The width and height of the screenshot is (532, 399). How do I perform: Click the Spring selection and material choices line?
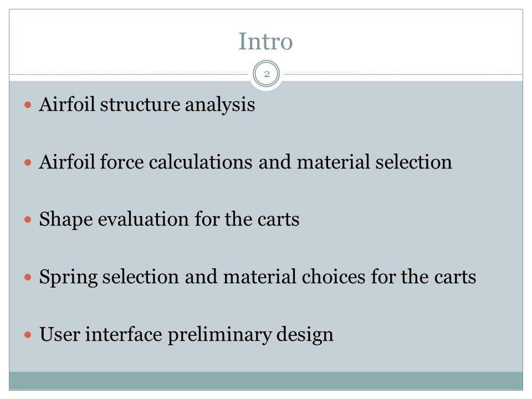tap(258, 277)
